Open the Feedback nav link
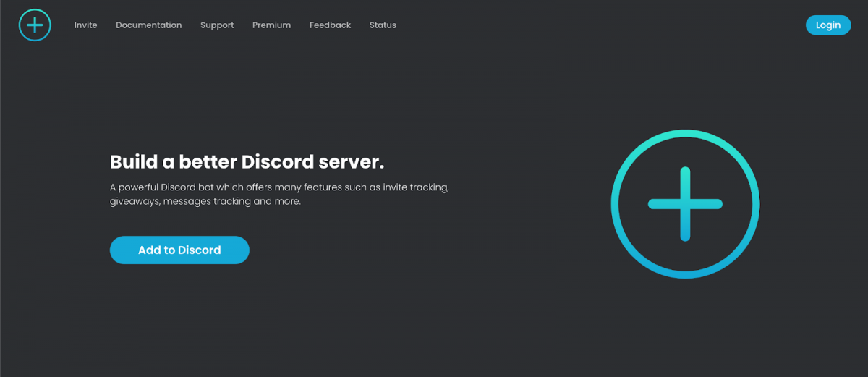Viewport: 868px width, 377px height. tap(330, 25)
